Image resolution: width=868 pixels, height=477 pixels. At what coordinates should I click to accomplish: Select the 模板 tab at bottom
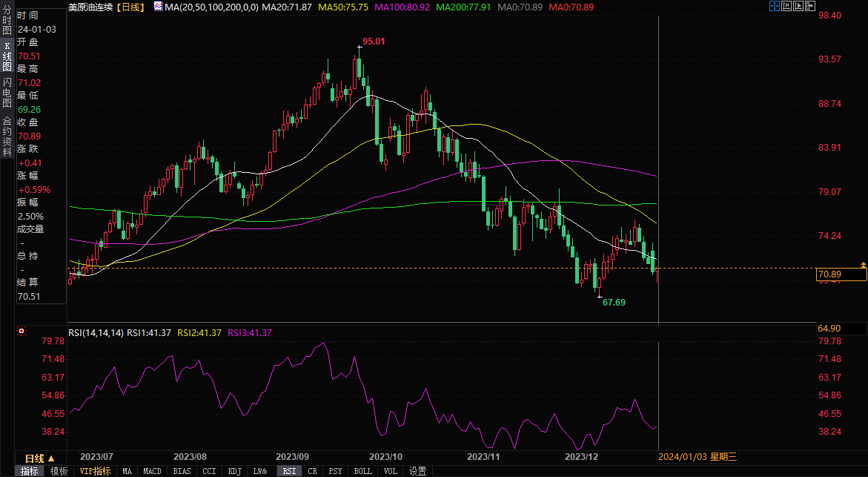coord(59,471)
